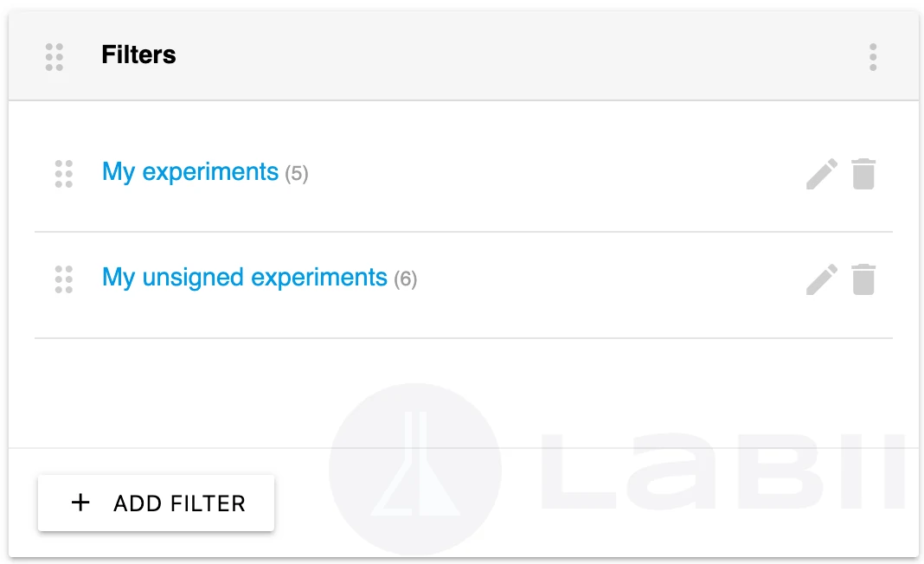Viewport: 924px width, 564px height.
Task: Click the (6) count beside My unsigned experiments
Action: pyautogui.click(x=406, y=279)
